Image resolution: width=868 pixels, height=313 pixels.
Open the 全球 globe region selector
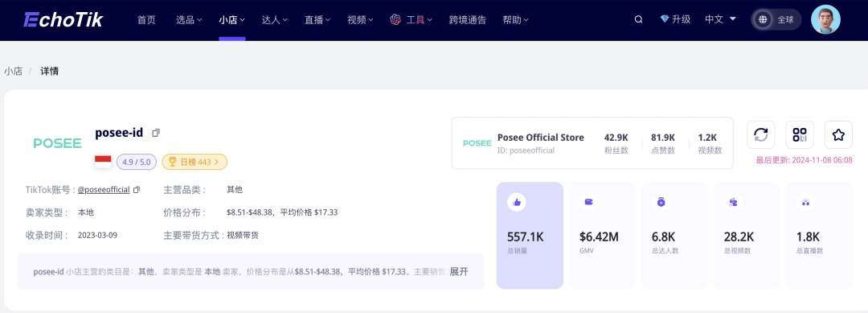pyautogui.click(x=776, y=19)
